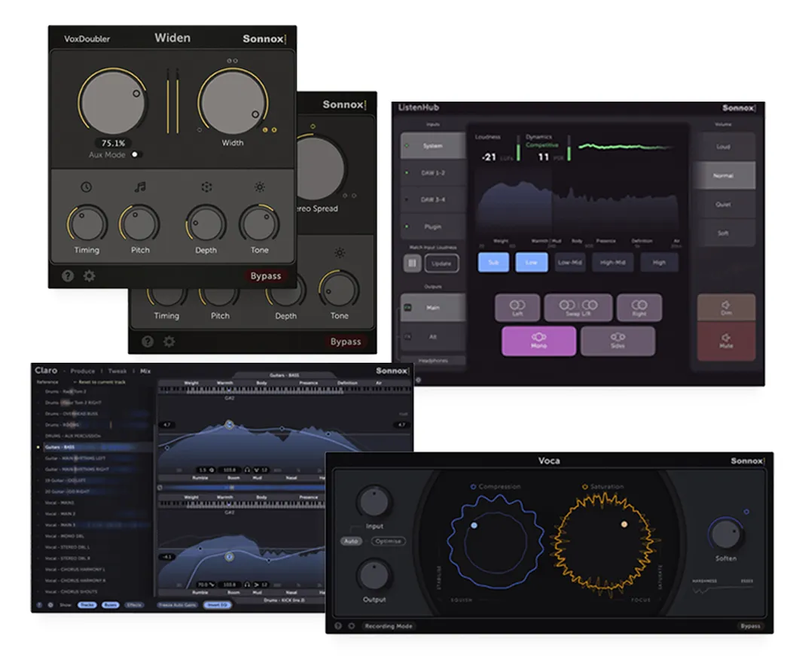Toggle Low band filter in ListenHub
The height and width of the screenshot is (672, 796).
[x=532, y=262]
